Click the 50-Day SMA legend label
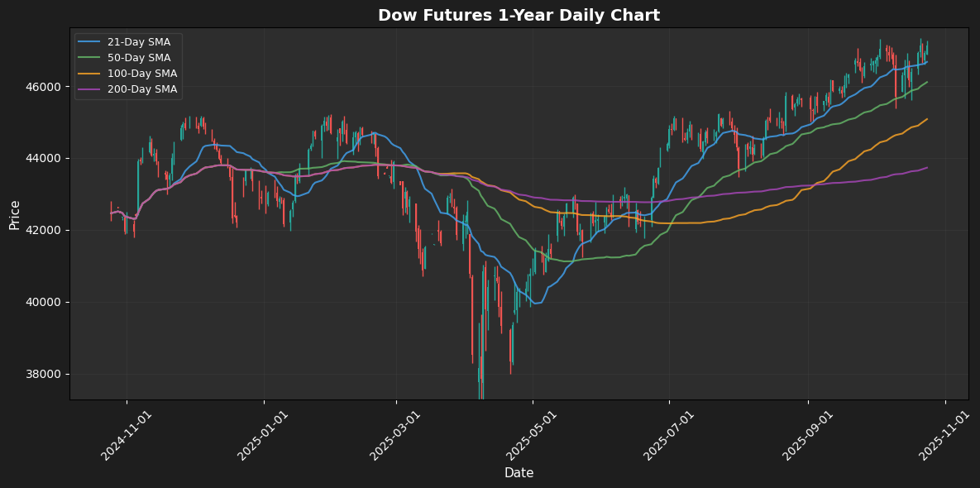The height and width of the screenshot is (488, 980). pos(139,58)
